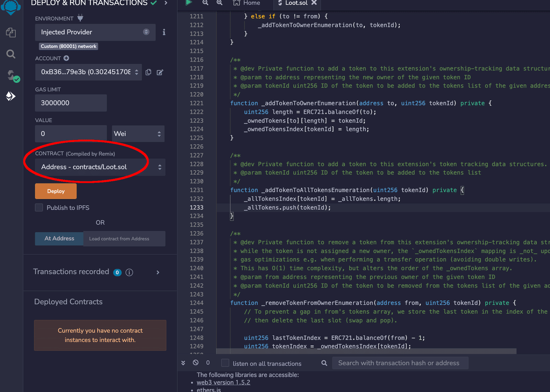Click the 'Currently you have no contract instances' notice
The image size is (550, 392).
[100, 335]
